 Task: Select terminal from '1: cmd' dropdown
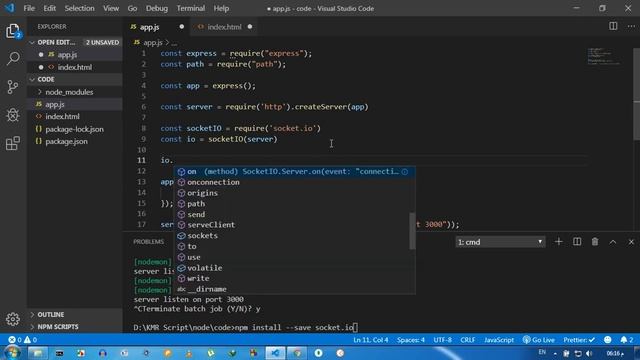coord(500,242)
